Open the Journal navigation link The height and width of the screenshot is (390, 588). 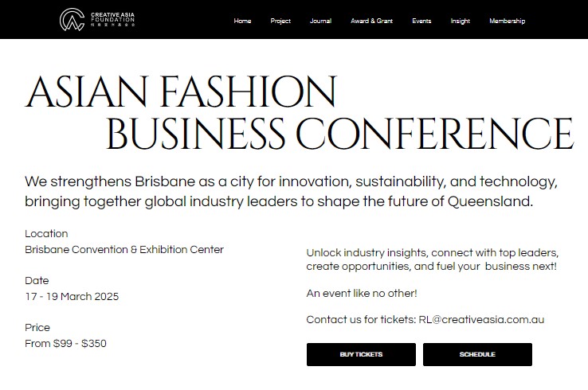point(320,21)
